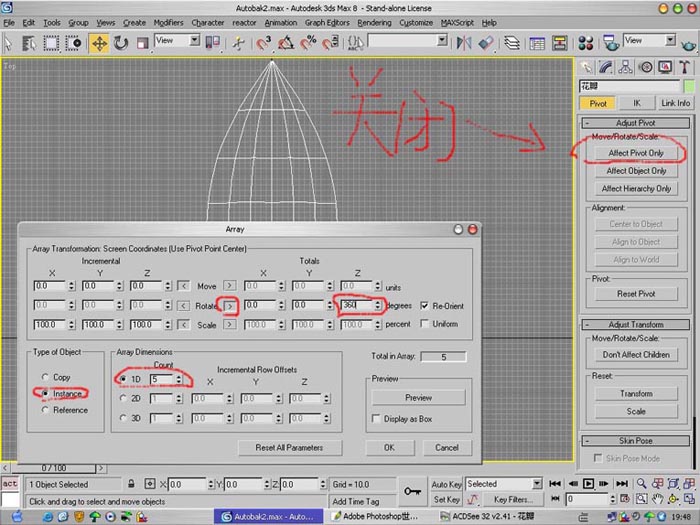
Task: Open the MAXScript menu
Action: [457, 22]
